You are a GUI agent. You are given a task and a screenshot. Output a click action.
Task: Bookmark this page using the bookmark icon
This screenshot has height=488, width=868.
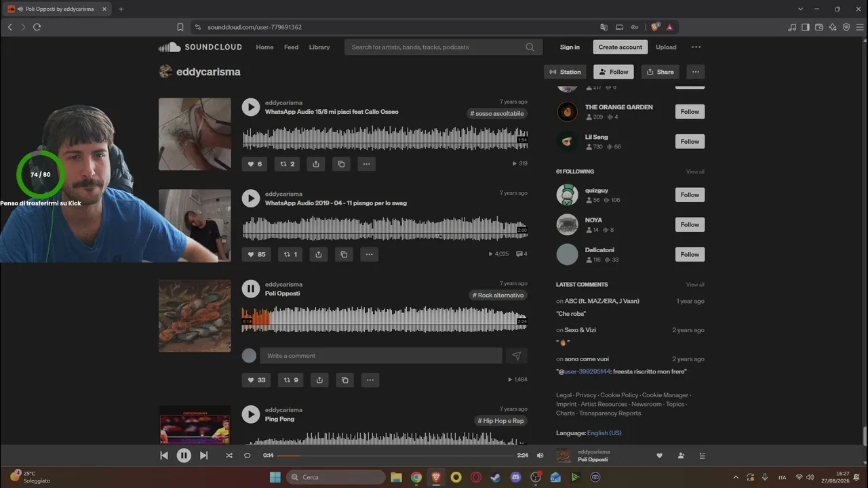click(180, 27)
